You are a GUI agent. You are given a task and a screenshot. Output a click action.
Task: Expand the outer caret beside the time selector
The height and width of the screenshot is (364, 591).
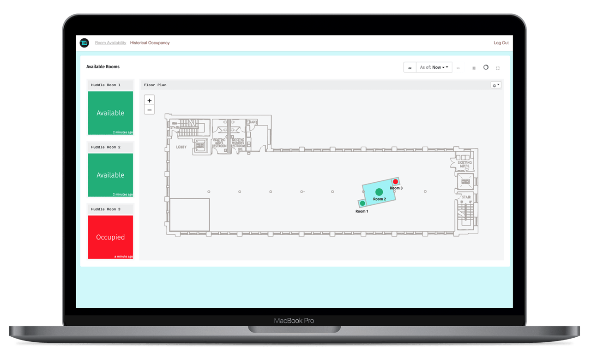pyautogui.click(x=446, y=67)
